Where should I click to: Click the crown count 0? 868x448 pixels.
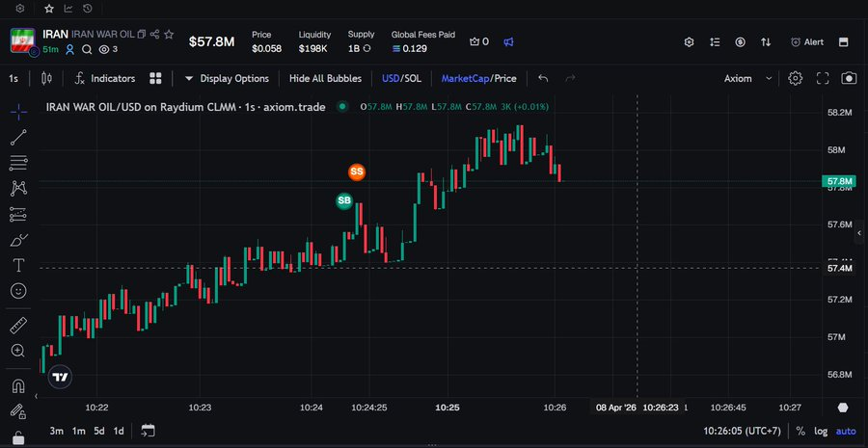pyautogui.click(x=478, y=42)
